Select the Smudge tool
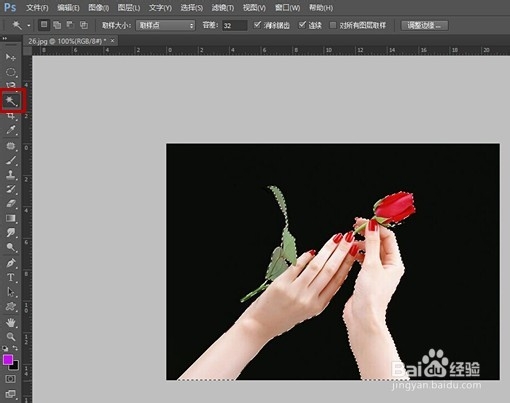Screen dimensions: 510x403 click(x=11, y=232)
